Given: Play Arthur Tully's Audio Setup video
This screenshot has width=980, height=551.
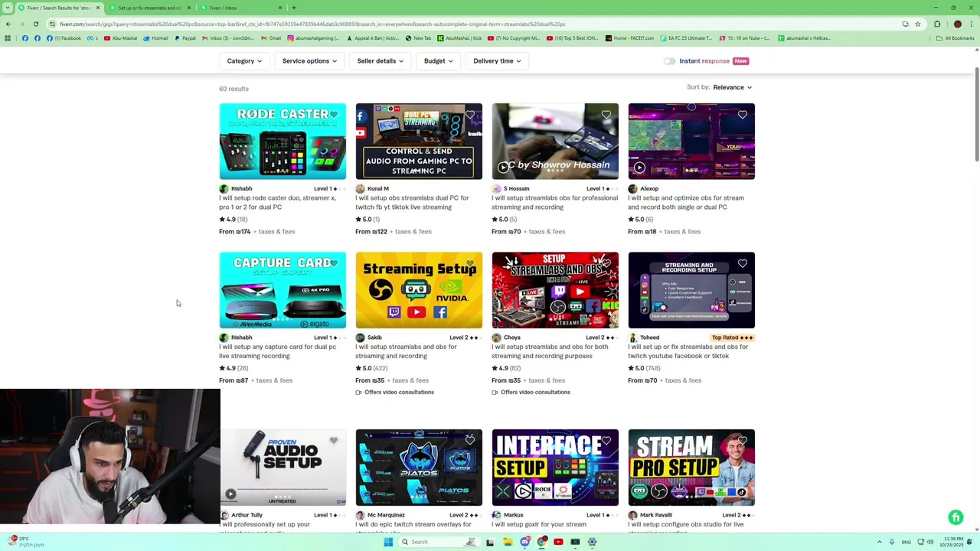Looking at the screenshot, I should (230, 494).
